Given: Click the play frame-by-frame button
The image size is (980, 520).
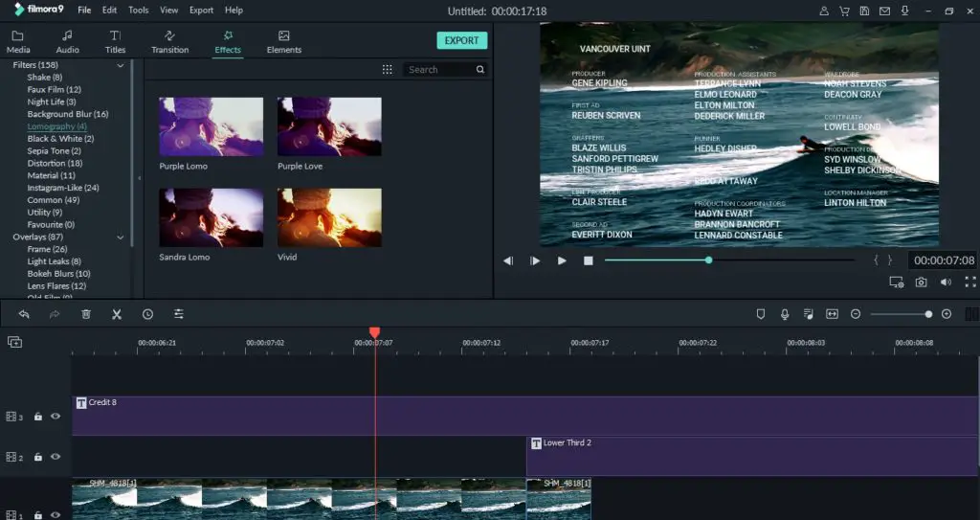Looking at the screenshot, I should (535, 260).
